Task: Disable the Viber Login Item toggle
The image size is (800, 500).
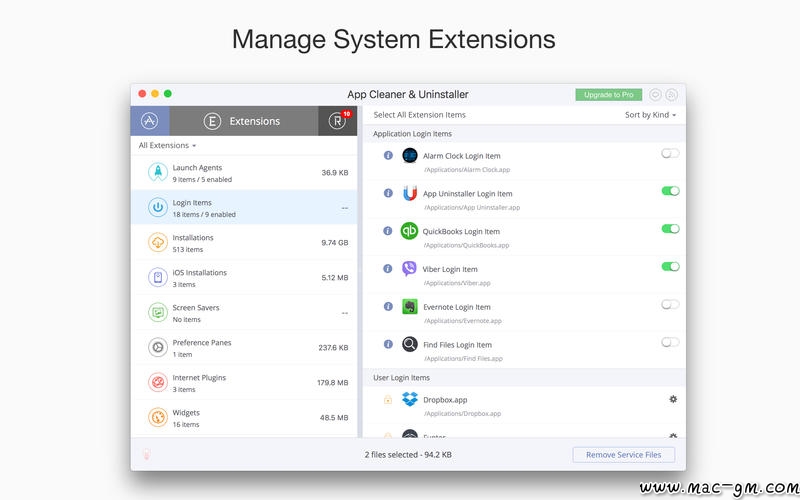Action: (x=670, y=266)
